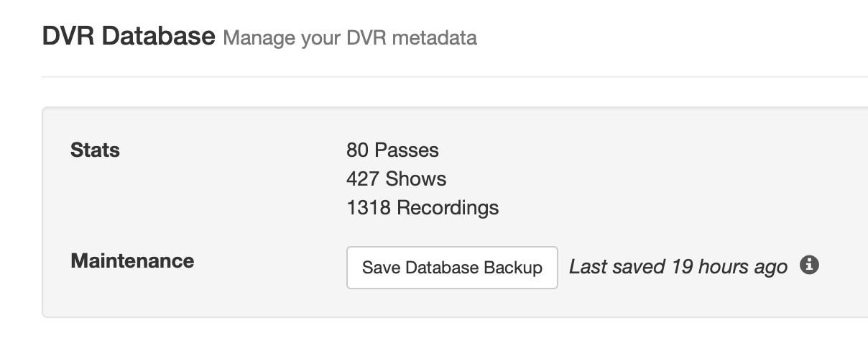Select the "Manage your DVR metadata" subtitle
868x354 pixels.
(349, 37)
